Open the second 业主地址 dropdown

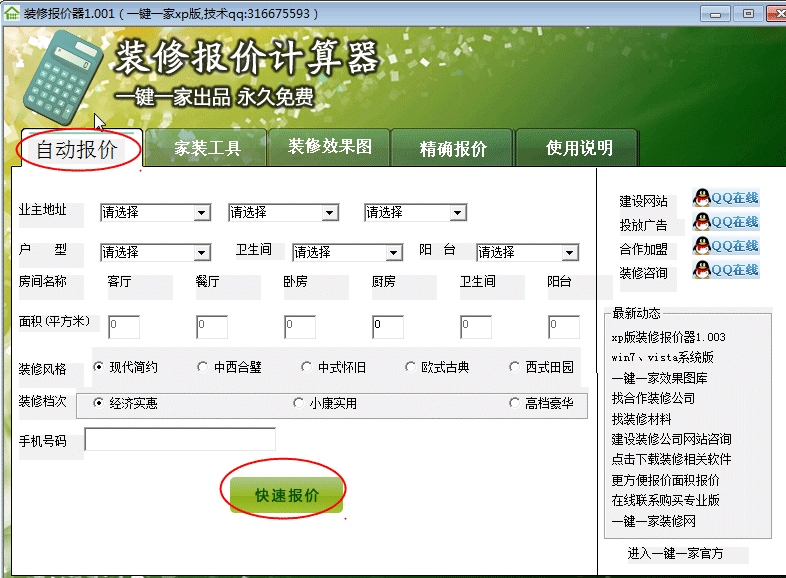click(x=283, y=213)
